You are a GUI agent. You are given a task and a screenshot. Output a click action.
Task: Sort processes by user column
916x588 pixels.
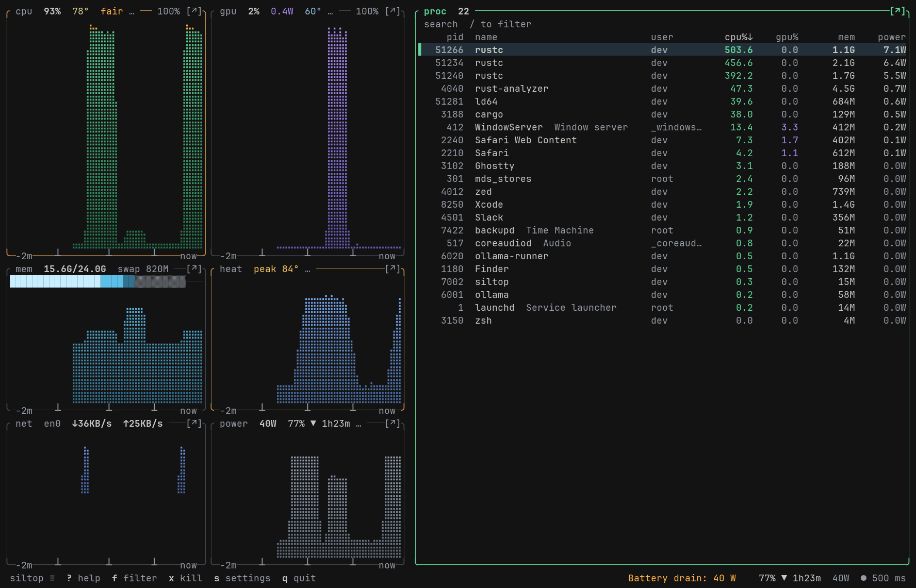[662, 37]
